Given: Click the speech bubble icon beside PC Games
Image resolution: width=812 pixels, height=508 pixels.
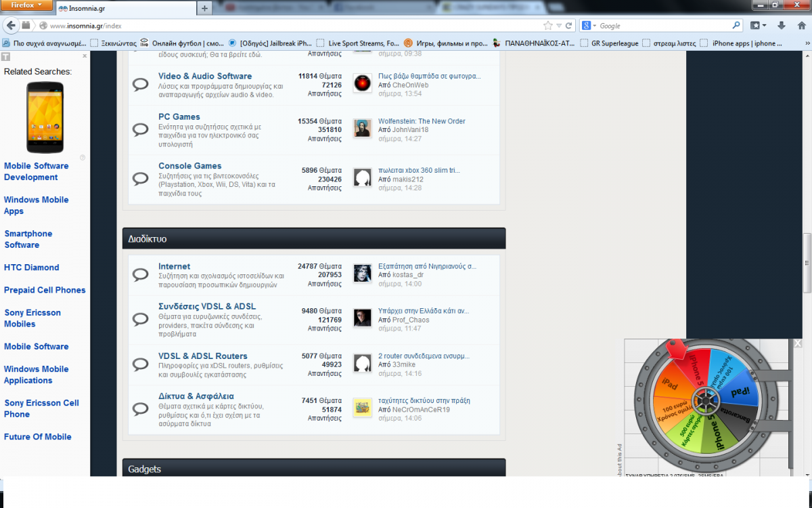Looking at the screenshot, I should point(140,129).
